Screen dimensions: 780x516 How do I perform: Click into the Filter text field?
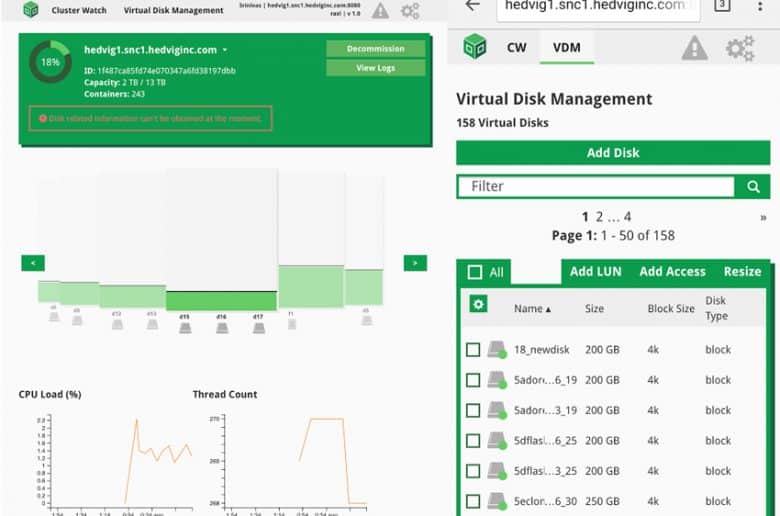[595, 187]
